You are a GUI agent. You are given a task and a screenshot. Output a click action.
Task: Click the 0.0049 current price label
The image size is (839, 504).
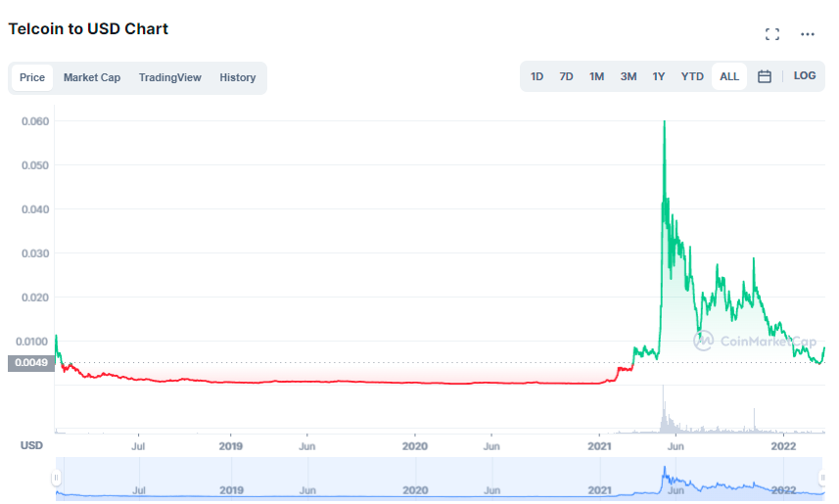pyautogui.click(x=31, y=363)
